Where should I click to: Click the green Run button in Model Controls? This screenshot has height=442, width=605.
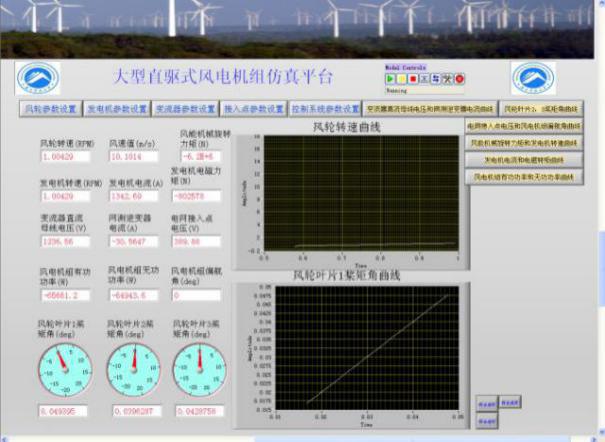390,78
